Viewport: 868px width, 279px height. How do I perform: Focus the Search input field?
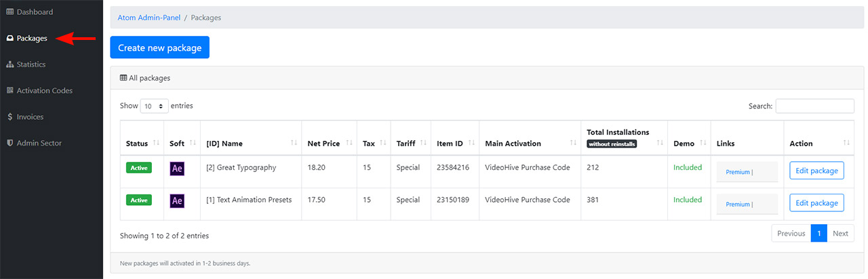814,106
